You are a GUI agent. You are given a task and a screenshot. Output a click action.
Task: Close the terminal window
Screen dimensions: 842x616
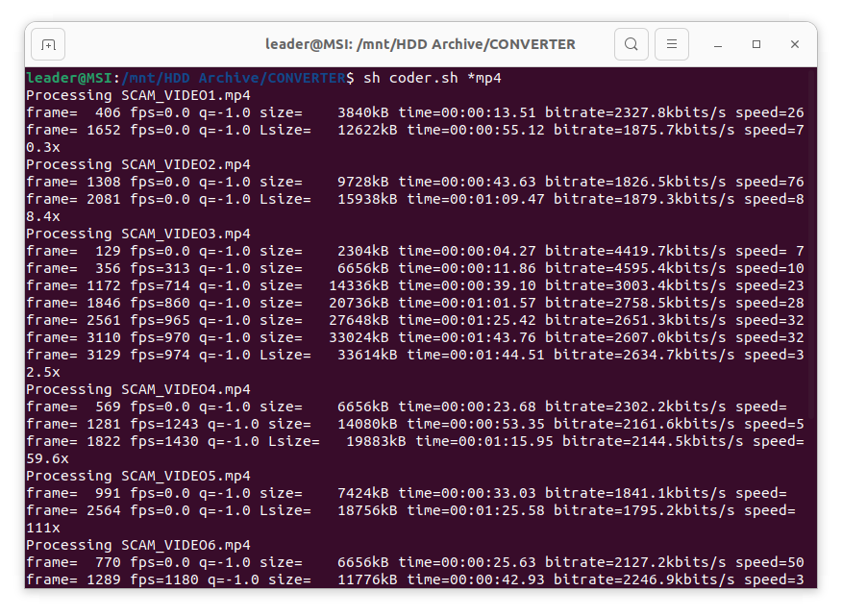(795, 44)
